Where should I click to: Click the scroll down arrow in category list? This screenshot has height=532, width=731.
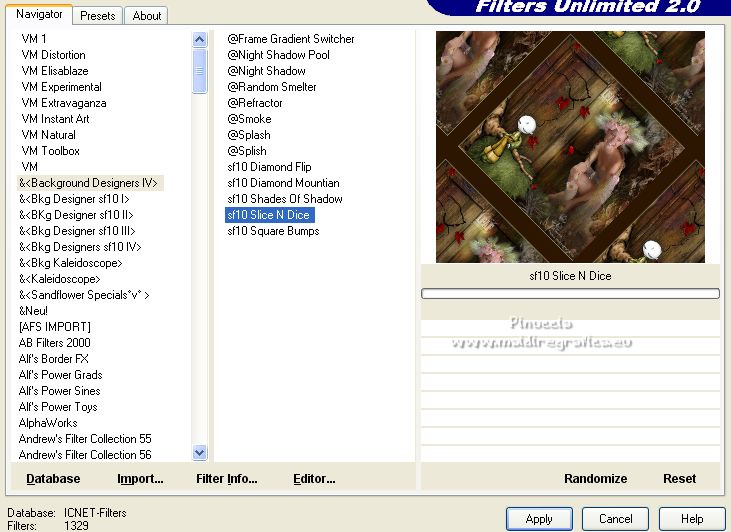pos(200,452)
